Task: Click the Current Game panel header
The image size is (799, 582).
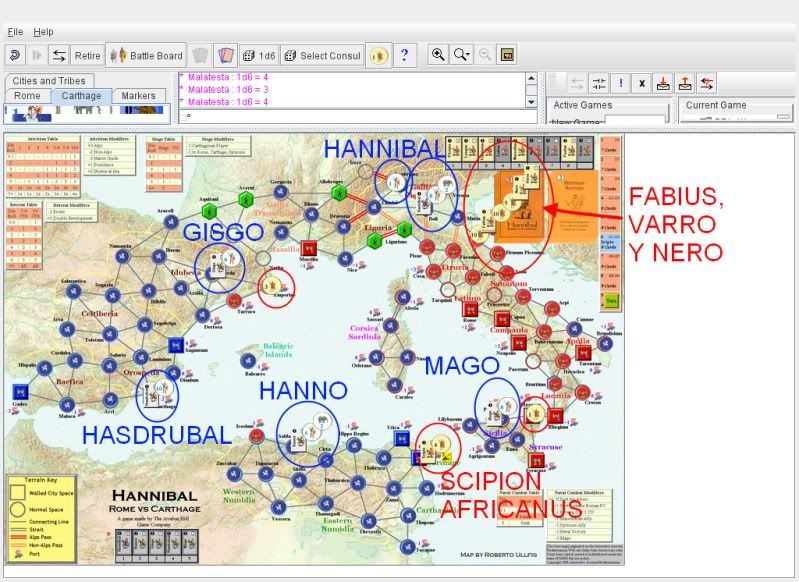Action: (716, 105)
